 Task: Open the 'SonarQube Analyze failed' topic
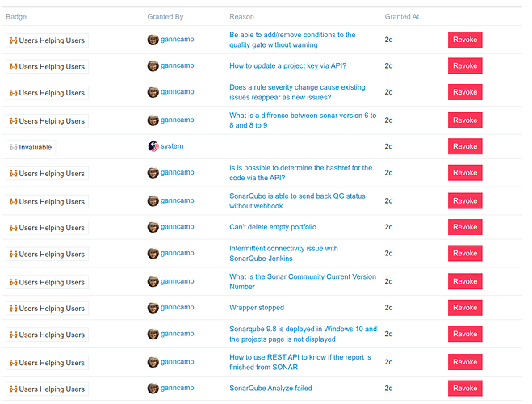(x=270, y=389)
